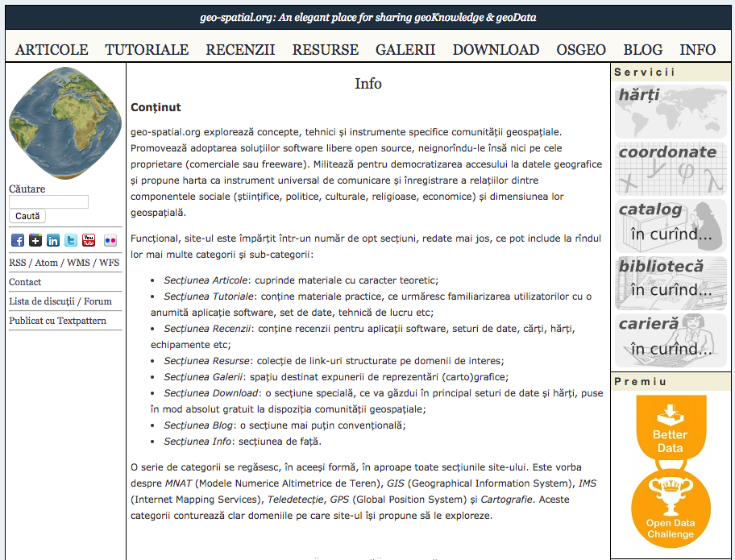Open the LinkedIn icon link
Image resolution: width=735 pixels, height=560 pixels.
(53, 240)
